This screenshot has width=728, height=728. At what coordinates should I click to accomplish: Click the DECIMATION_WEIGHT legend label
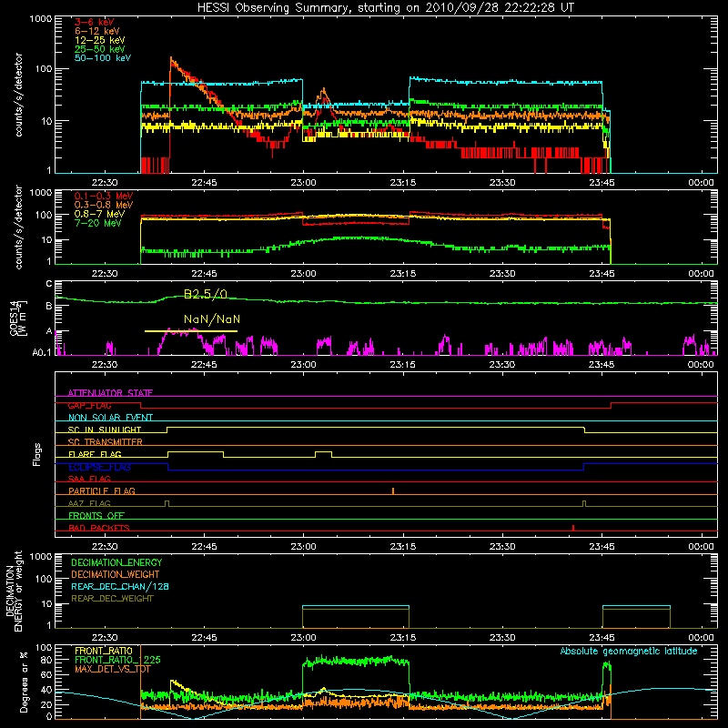coord(116,574)
